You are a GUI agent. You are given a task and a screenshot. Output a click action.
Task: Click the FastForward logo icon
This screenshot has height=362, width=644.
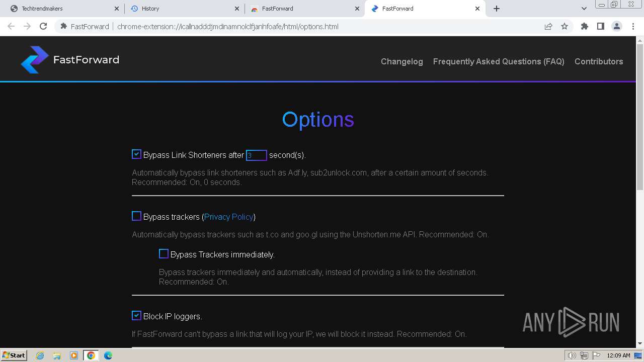click(35, 60)
